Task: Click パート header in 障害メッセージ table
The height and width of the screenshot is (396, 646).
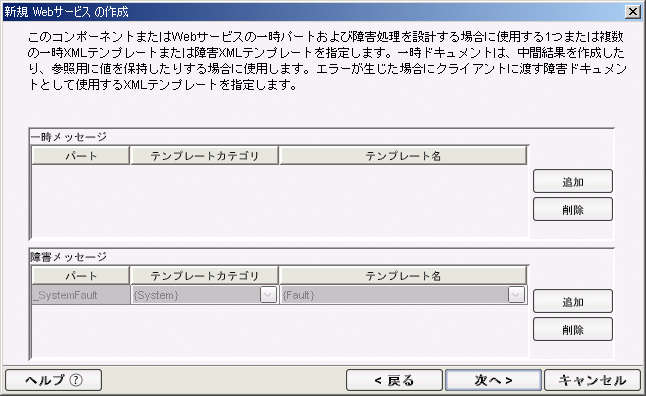Action: click(81, 276)
